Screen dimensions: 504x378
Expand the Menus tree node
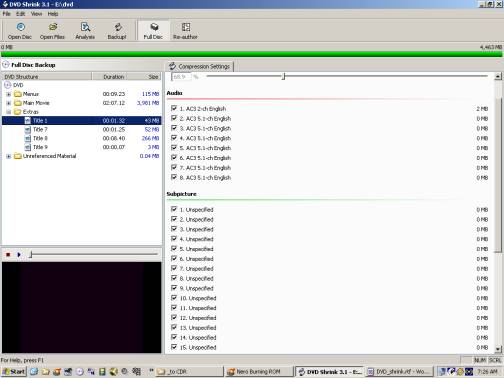point(9,94)
